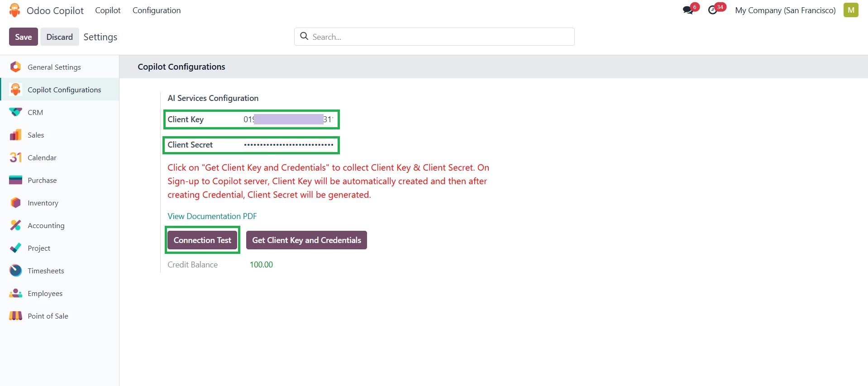Select the Calendar sidebar icon
The height and width of the screenshot is (386, 868).
16,157
